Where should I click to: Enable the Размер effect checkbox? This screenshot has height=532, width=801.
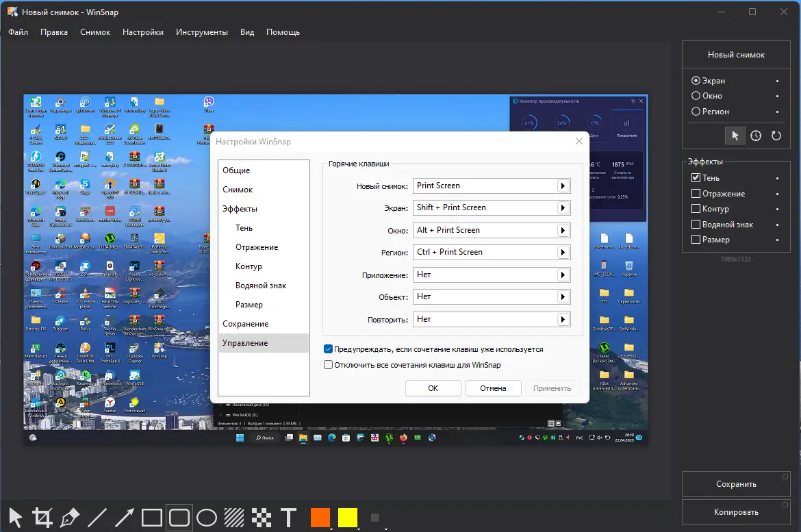coord(696,239)
